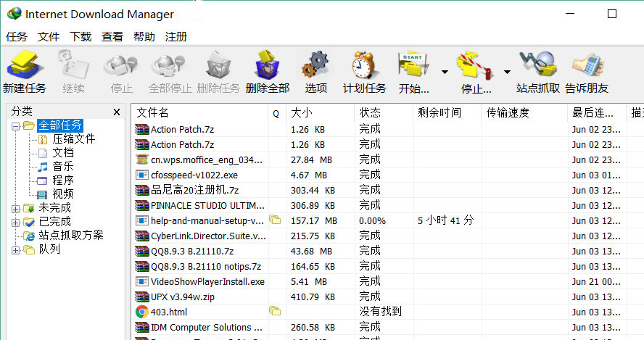Viewport: 644px width, 340px height.
Task: Select PINNACLE STUDIO ULTIM... file row
Action: pyautogui.click(x=388, y=205)
